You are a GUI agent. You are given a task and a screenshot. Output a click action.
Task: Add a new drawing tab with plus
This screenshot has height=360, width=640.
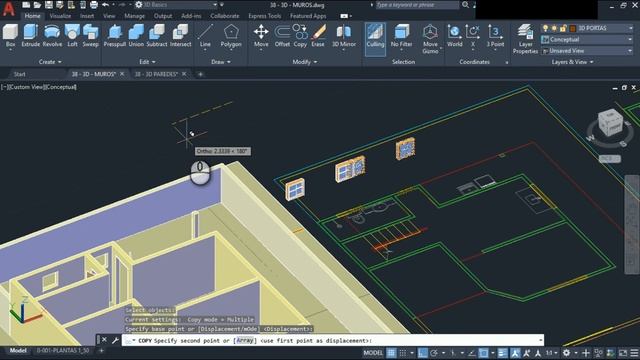[x=200, y=74]
